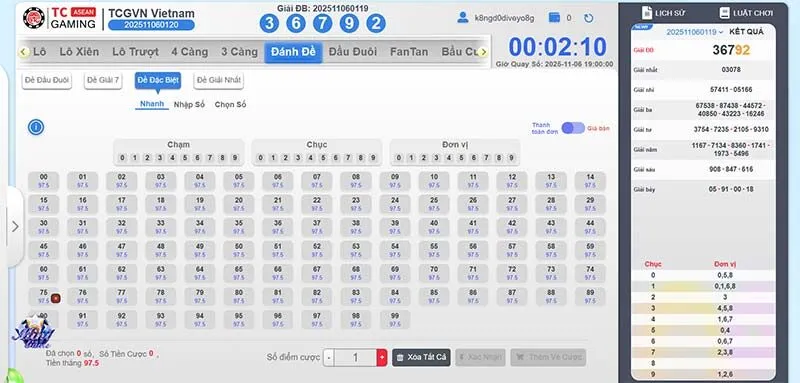The width and height of the screenshot is (800, 383).
Task: Open Luật Chơi rules panel
Action: (745, 13)
